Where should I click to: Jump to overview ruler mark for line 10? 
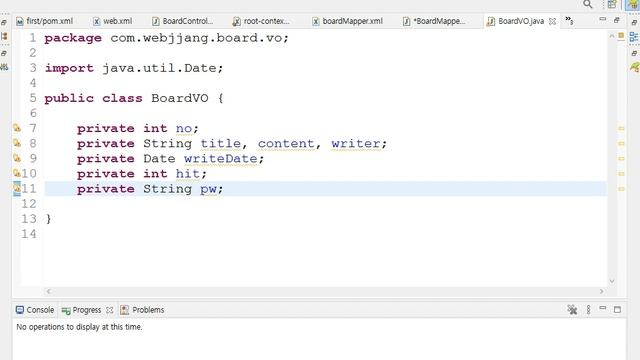[621, 174]
